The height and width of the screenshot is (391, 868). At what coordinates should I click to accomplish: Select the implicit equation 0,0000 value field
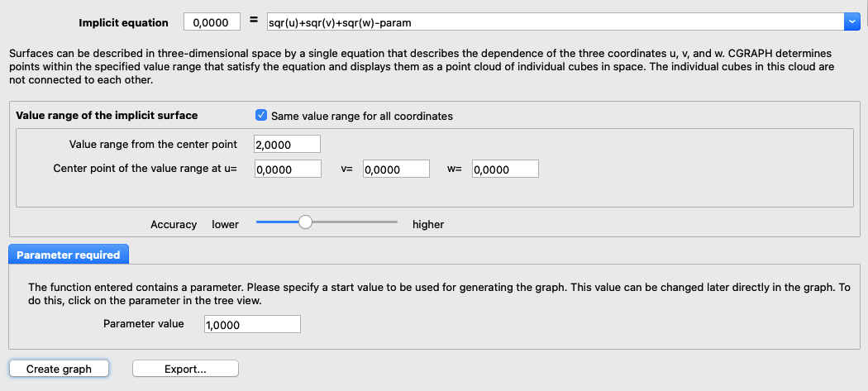click(211, 22)
